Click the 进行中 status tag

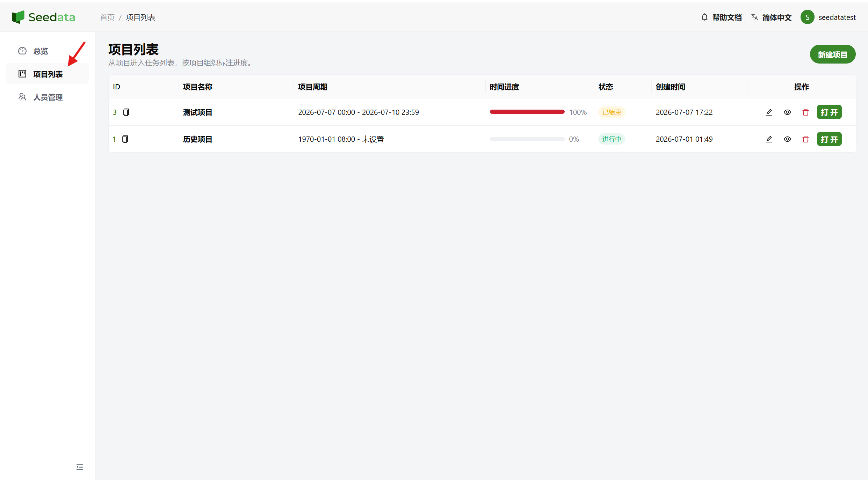tap(612, 139)
